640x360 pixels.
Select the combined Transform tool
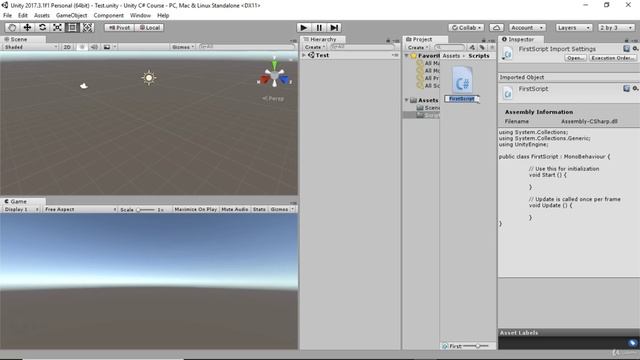pyautogui.click(x=87, y=27)
